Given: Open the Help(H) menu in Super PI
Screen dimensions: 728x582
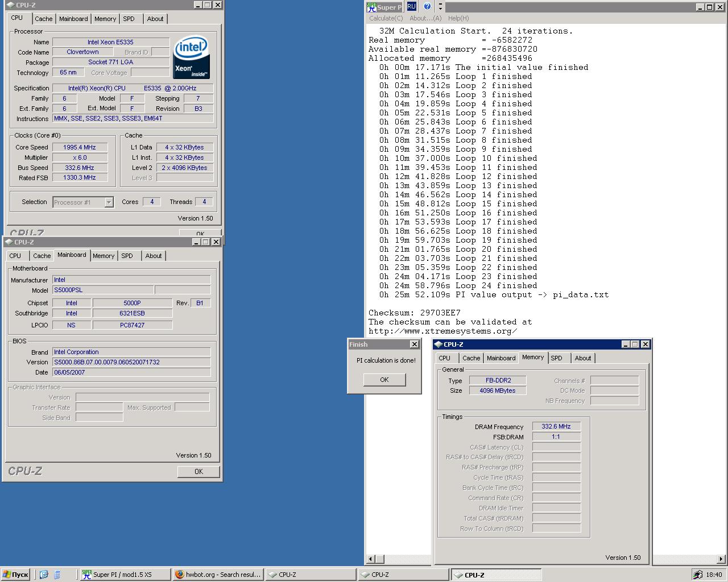Looking at the screenshot, I should click(458, 18).
